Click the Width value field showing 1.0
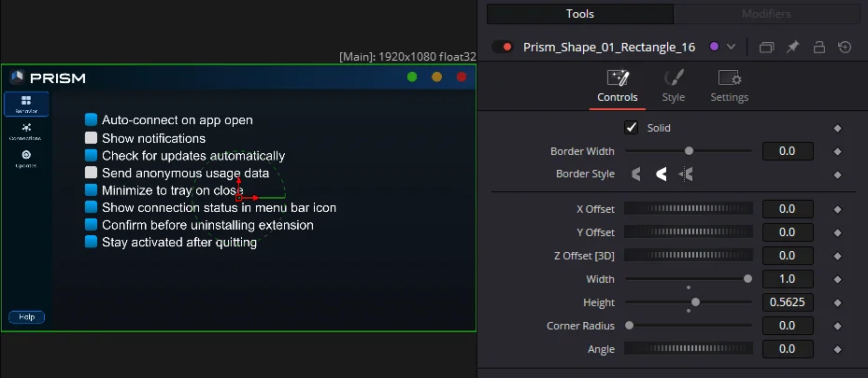This screenshot has height=378, width=868. 788,279
